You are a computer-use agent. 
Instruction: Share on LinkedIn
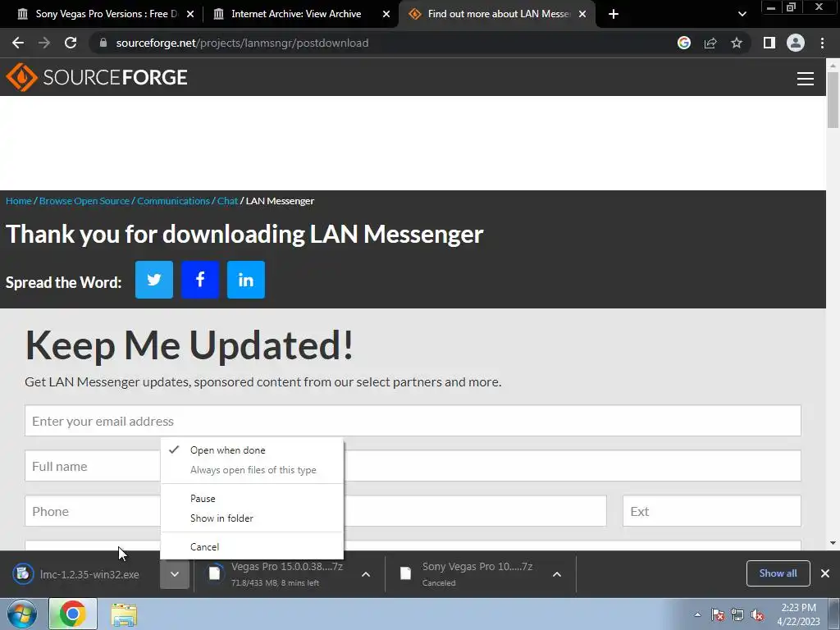[246, 280]
